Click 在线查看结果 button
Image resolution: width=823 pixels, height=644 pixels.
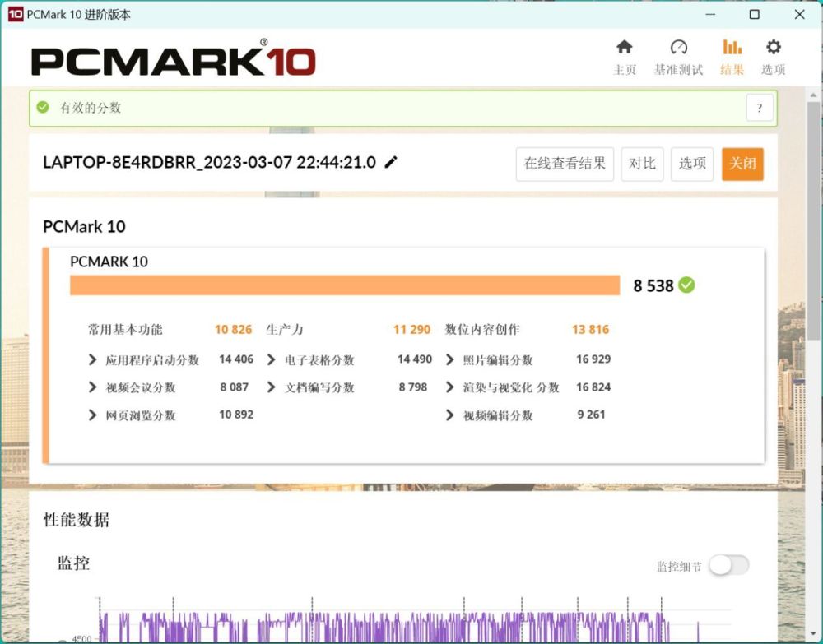point(565,164)
